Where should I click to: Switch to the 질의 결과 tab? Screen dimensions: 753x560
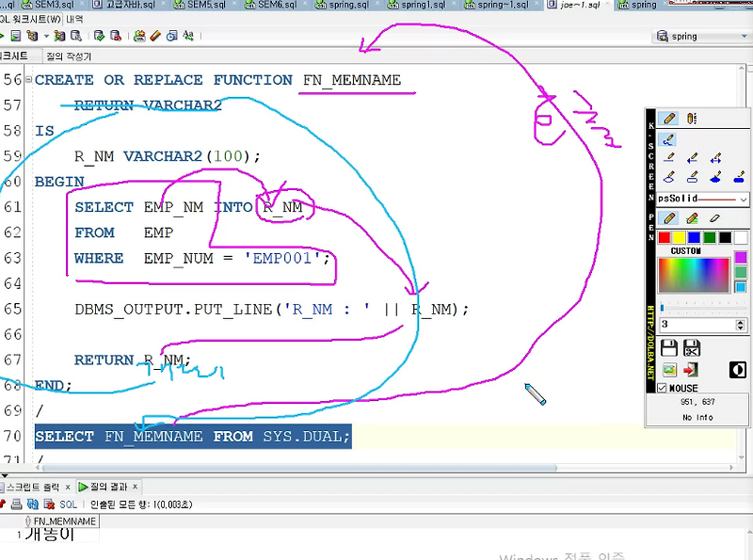[108, 486]
